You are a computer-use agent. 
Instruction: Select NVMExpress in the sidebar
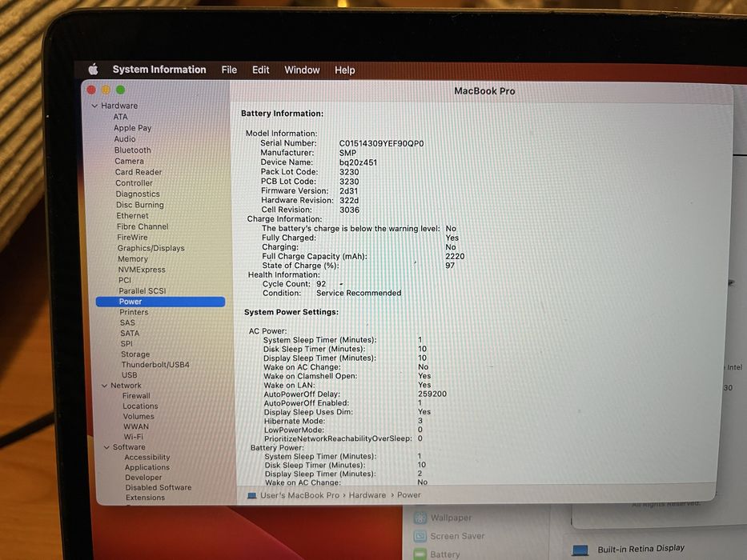(x=142, y=270)
